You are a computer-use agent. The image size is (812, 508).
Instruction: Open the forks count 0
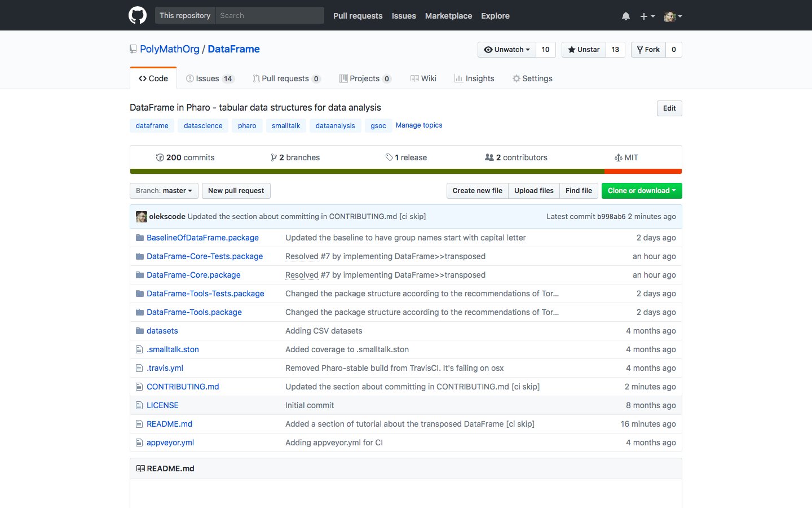[x=674, y=50]
